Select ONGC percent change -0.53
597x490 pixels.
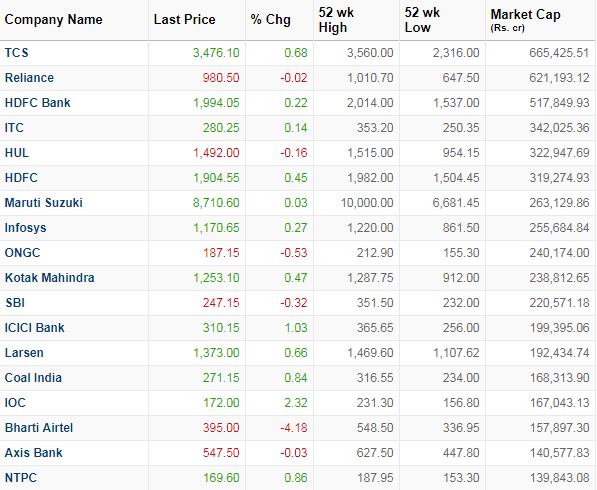[294, 253]
